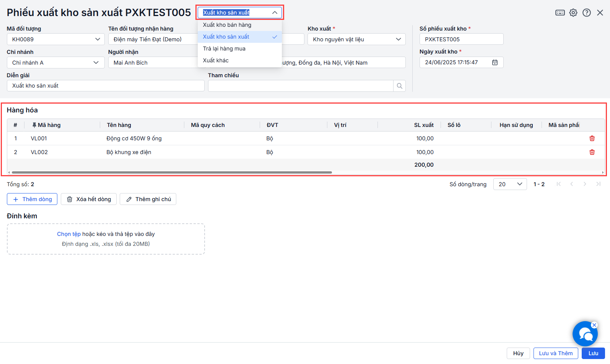Delete the VL001 row with trash icon

(x=592, y=138)
